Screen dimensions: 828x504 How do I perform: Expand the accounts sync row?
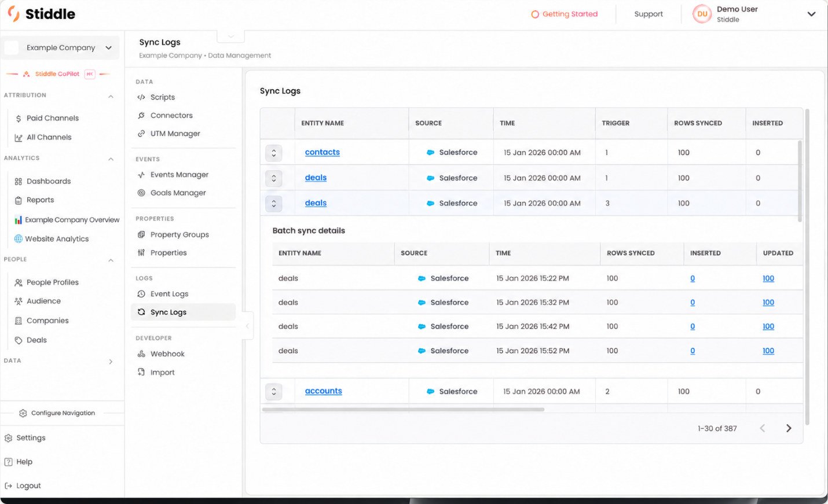point(274,392)
